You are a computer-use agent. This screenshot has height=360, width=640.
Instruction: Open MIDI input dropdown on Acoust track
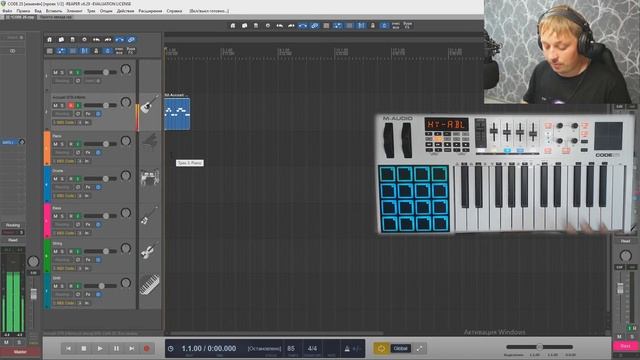tap(65, 122)
